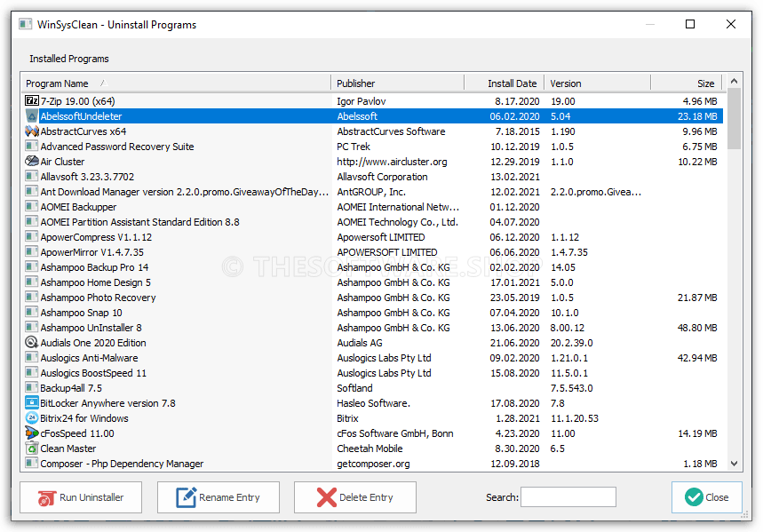This screenshot has height=532, width=763.
Task: Focus the Search input field
Action: [568, 497]
